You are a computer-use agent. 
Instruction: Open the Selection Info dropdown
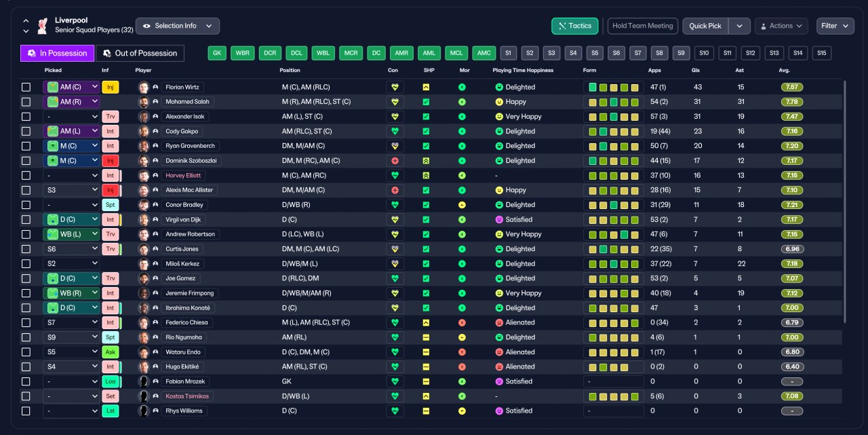click(x=178, y=26)
